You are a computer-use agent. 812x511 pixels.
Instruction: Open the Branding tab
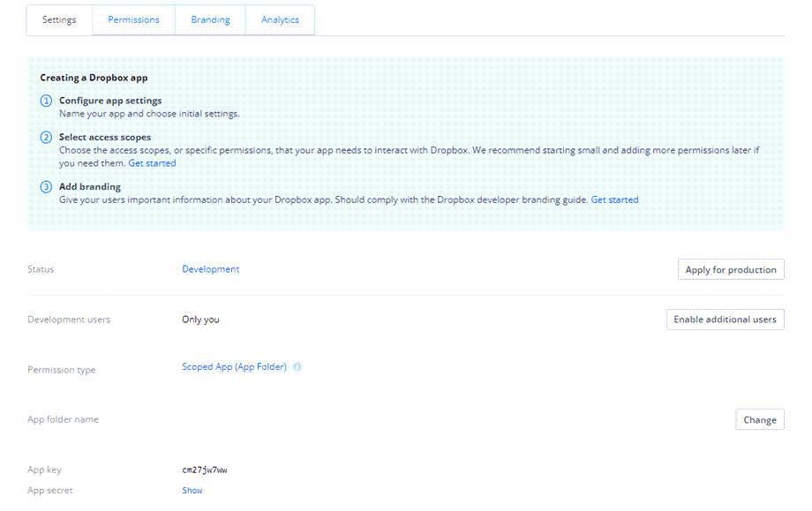(210, 19)
